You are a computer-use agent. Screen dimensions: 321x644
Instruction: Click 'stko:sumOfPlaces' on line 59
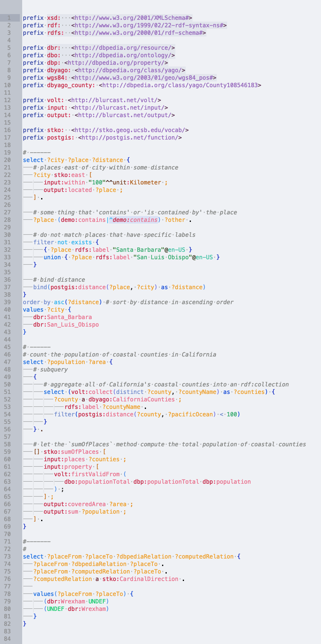(71, 452)
